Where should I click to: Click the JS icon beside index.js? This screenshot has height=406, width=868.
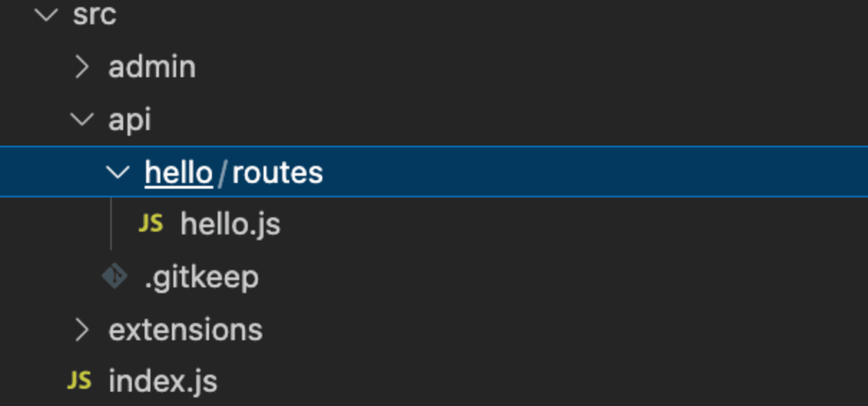point(79,380)
